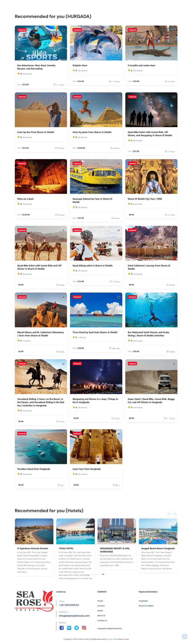Click the scroll-to-top arrow button
Viewport: 191px width, 644px height.
pos(184,636)
